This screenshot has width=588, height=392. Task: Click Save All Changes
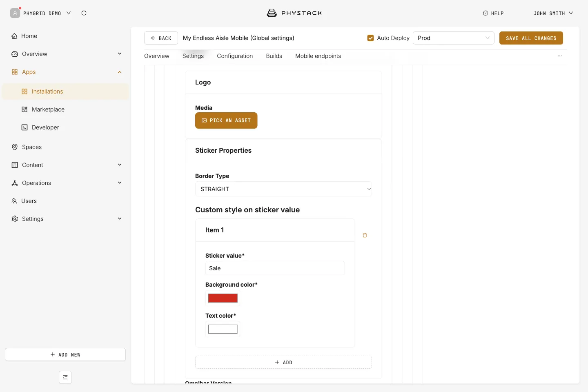pos(531,38)
